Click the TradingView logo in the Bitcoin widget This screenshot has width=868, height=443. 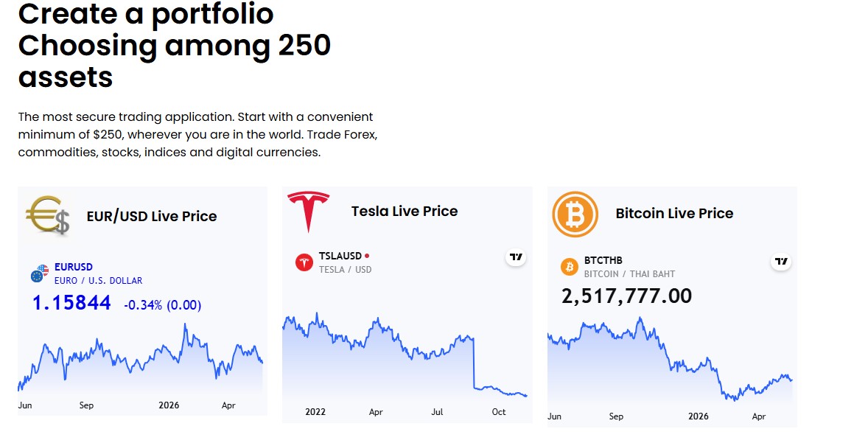[781, 262]
